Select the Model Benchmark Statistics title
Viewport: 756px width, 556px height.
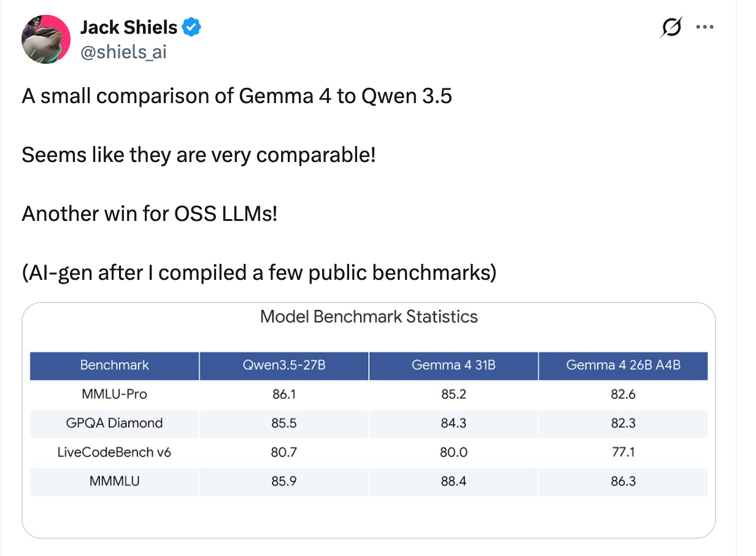(x=369, y=317)
